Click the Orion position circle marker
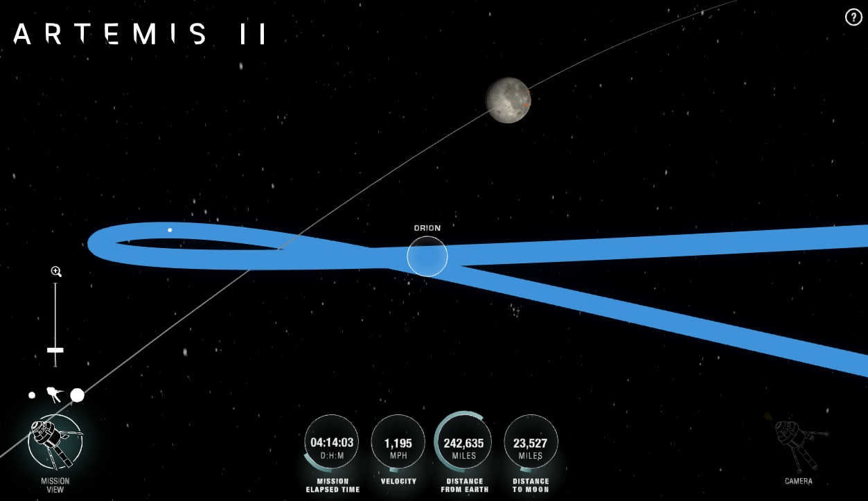This screenshot has width=868, height=501. click(x=427, y=256)
